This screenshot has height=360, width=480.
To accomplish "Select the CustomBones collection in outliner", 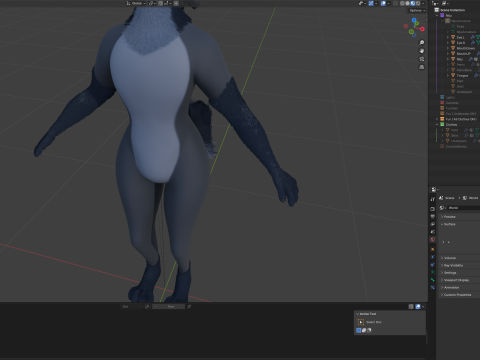I will point(456,146).
